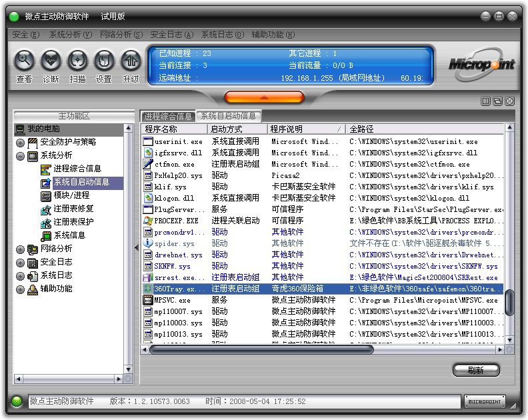Sort by 程序说明 column header
Image resolution: width=528 pixels, height=420 pixels.
307,129
